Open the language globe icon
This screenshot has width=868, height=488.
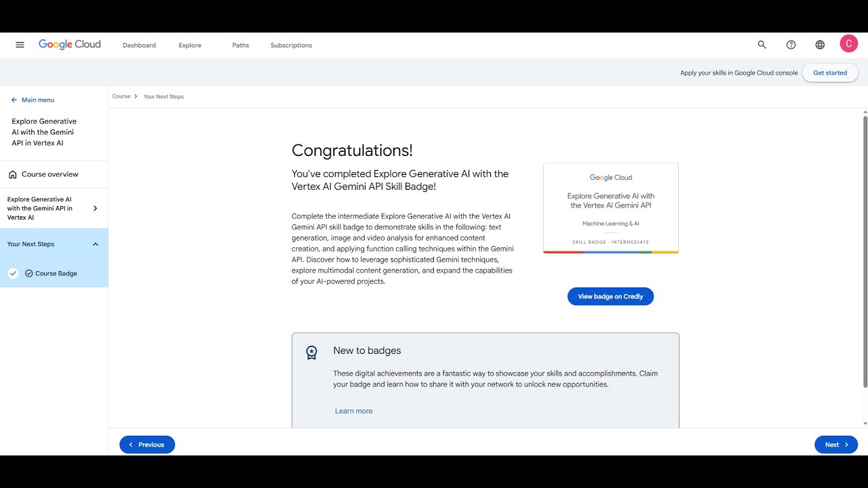coord(820,45)
